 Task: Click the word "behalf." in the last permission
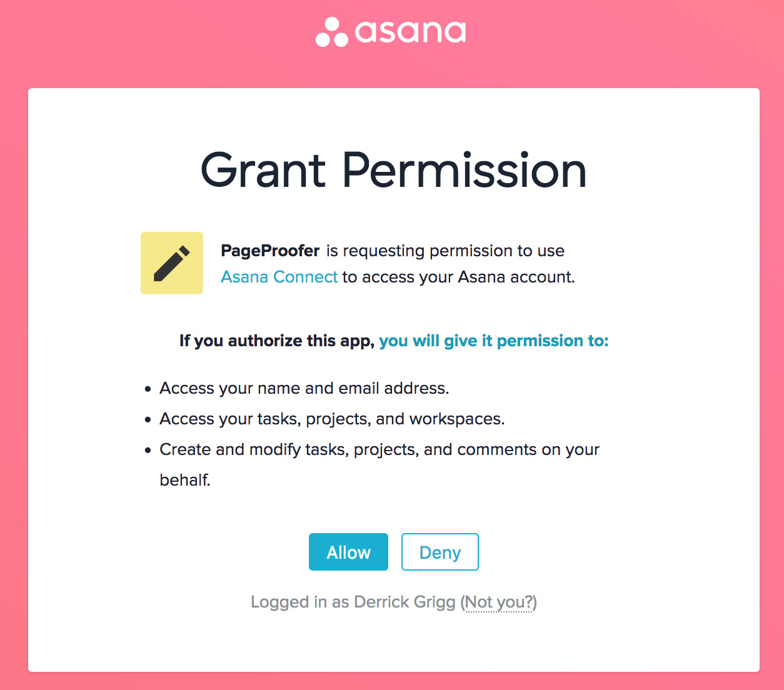click(x=185, y=480)
